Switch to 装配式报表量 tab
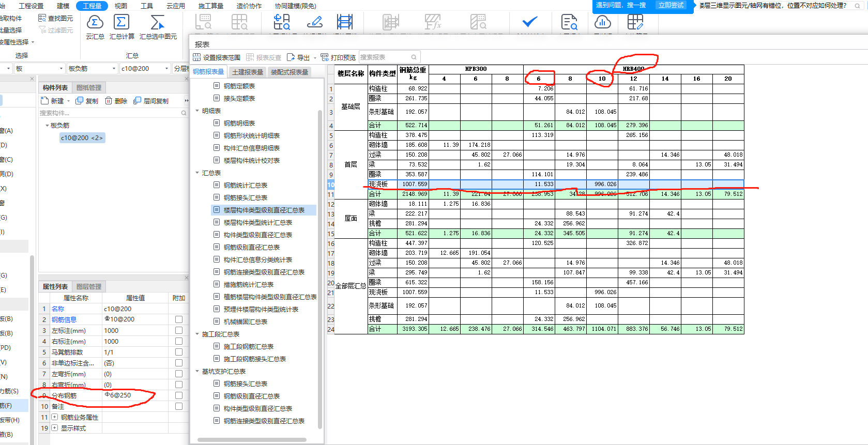The image size is (868, 445). (x=290, y=72)
